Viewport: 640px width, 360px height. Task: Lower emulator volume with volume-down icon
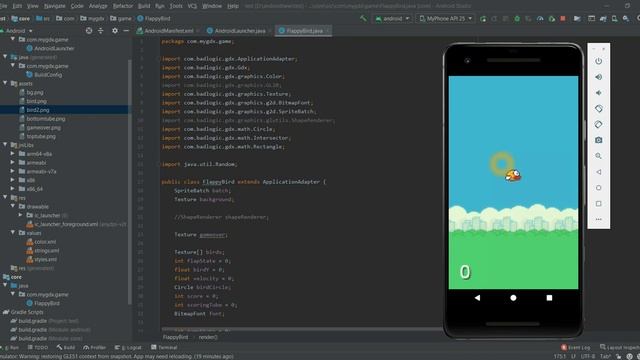(598, 93)
